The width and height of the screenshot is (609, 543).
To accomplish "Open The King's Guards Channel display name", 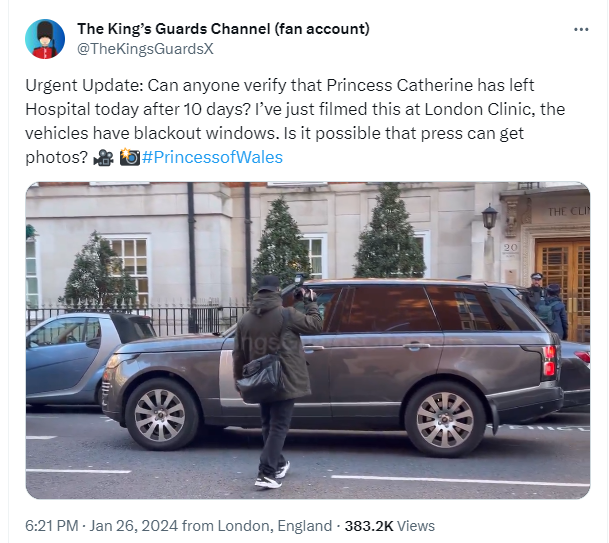I will [223, 28].
